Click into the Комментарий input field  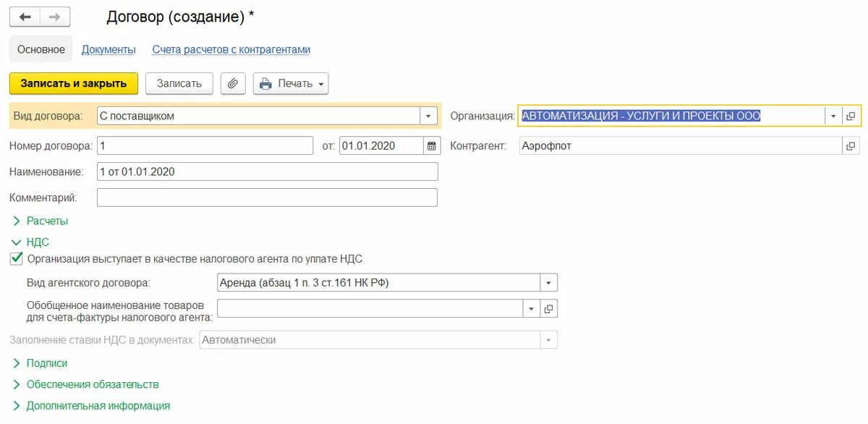[267, 198]
